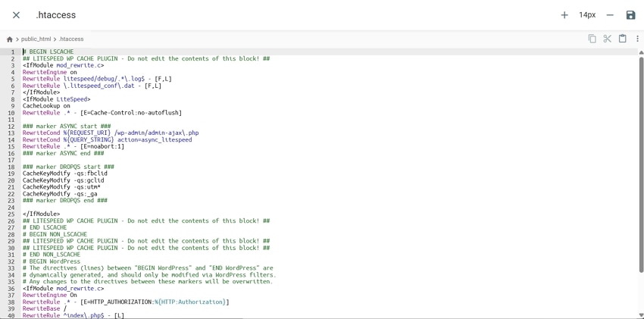Click the cut scissors icon

pos(607,39)
